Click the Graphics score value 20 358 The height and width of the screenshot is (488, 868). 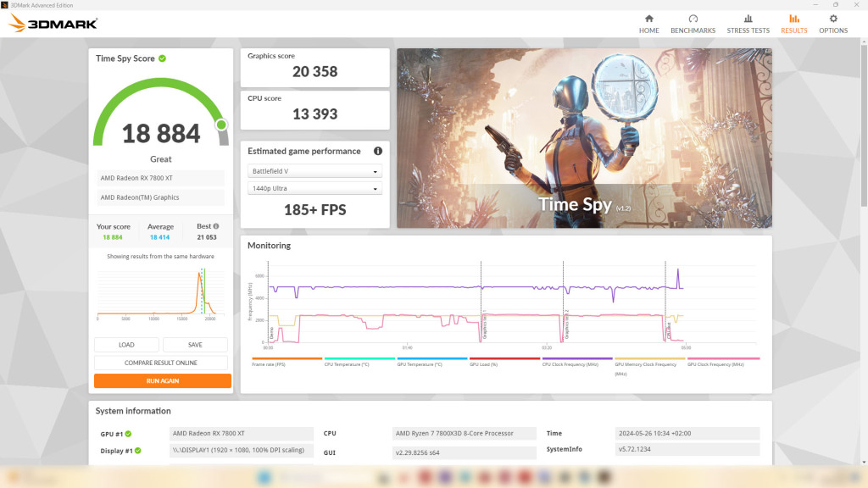coord(314,72)
